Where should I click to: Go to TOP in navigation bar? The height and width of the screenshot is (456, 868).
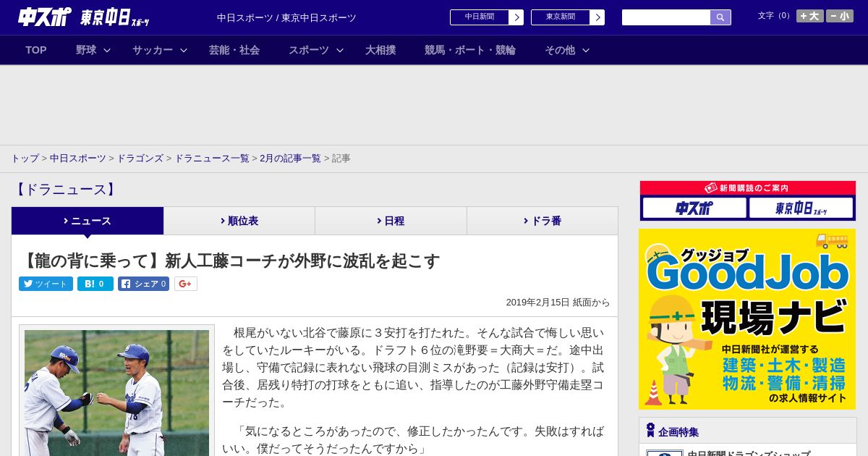36,50
